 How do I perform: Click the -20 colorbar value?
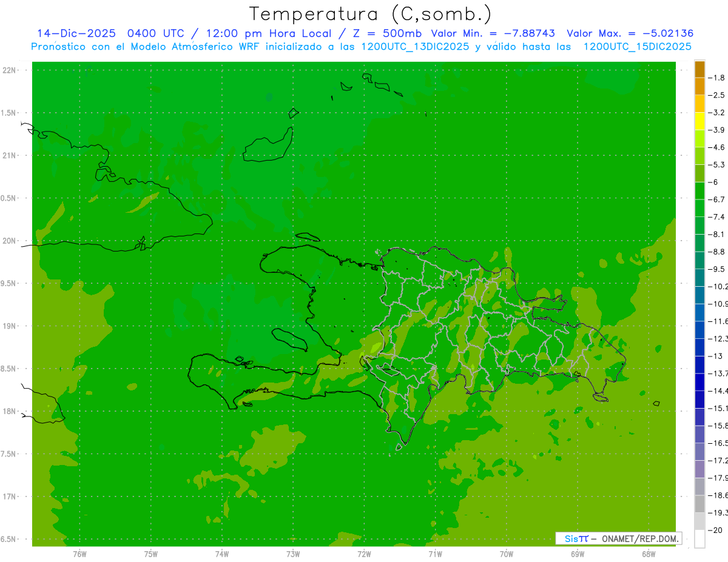point(715,530)
